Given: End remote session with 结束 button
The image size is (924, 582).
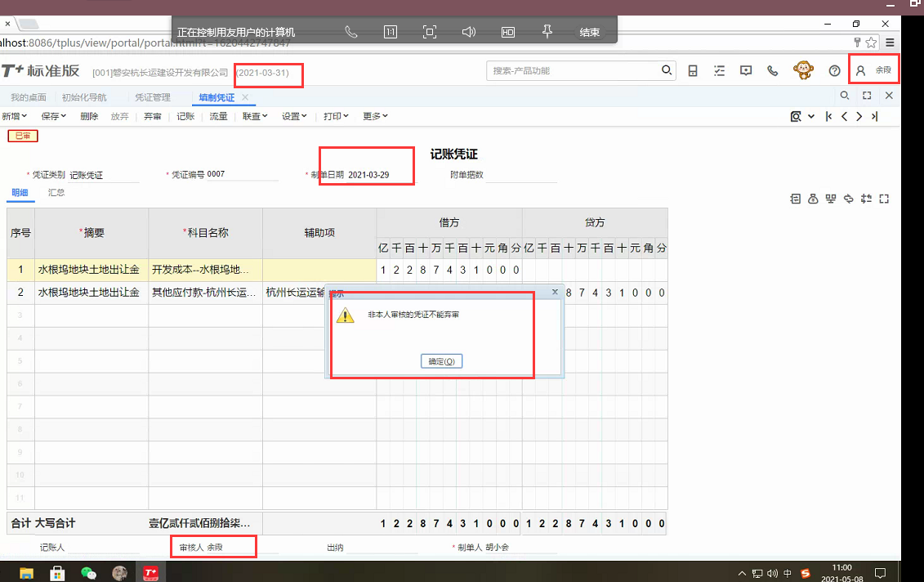Looking at the screenshot, I should 589,32.
